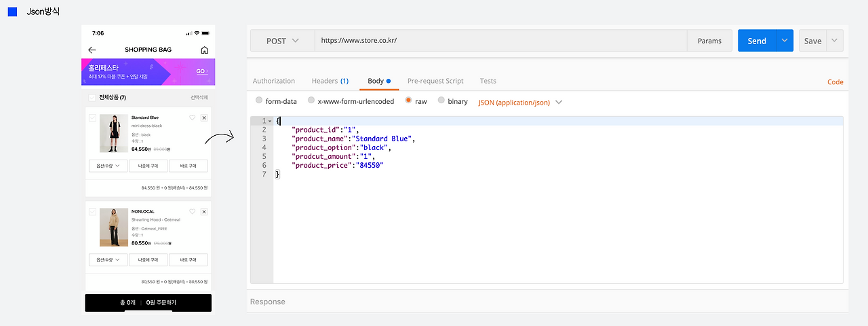
Task: Click the blue Send button
Action: point(757,41)
